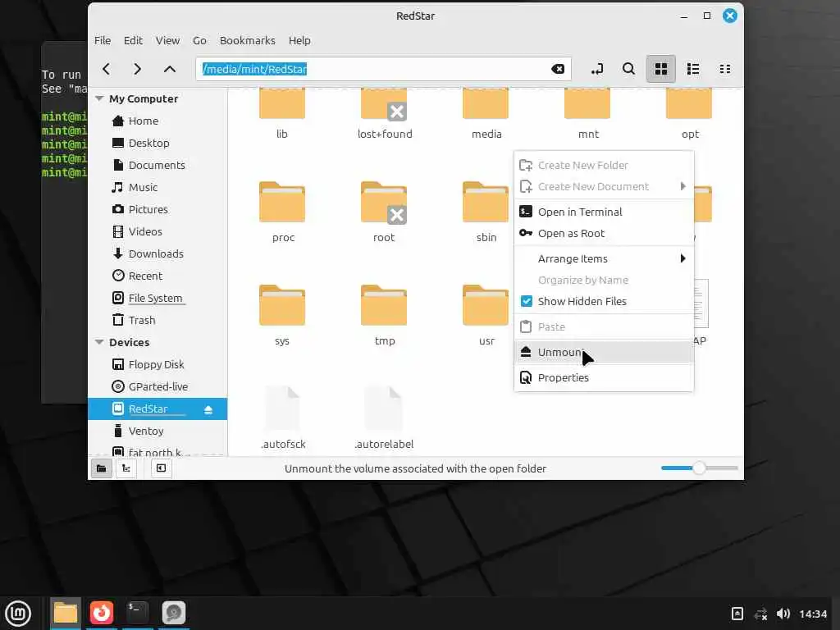The image size is (840, 630).
Task: Open the network icon in tray
Action: pos(760,614)
